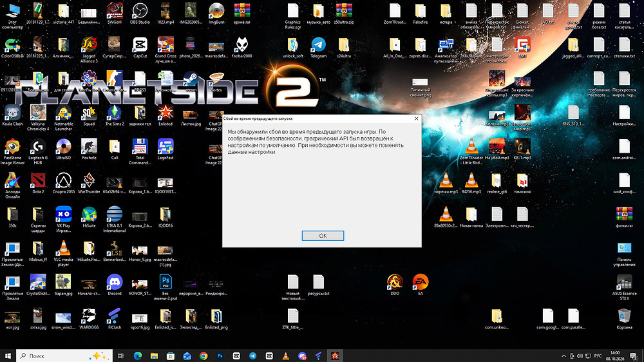644x362 pixels.
Task: Select the LagoFast desktop icon
Action: tap(166, 149)
